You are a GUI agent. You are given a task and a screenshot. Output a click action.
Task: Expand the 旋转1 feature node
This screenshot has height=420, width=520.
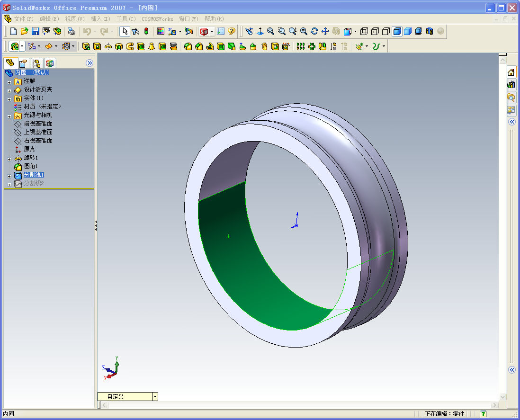[x=9, y=159]
